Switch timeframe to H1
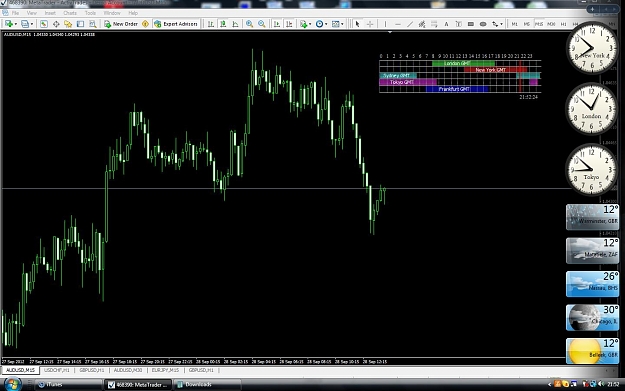The width and height of the screenshot is (625, 391). tap(563, 24)
